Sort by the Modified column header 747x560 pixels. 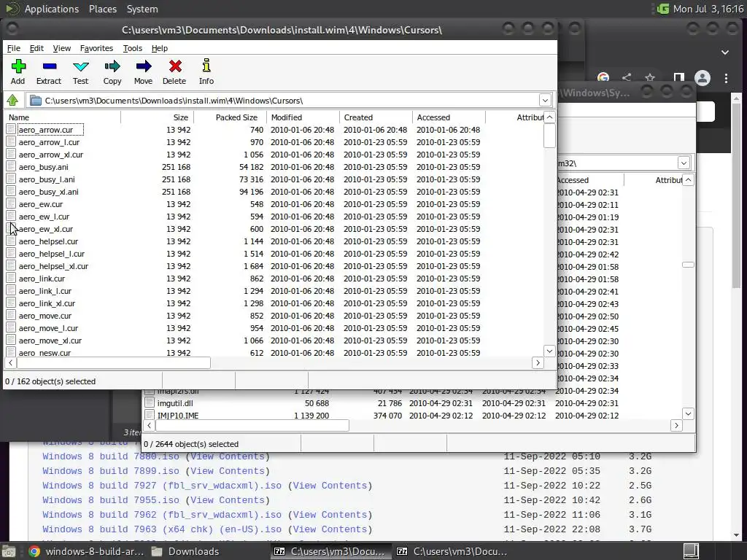(303, 117)
